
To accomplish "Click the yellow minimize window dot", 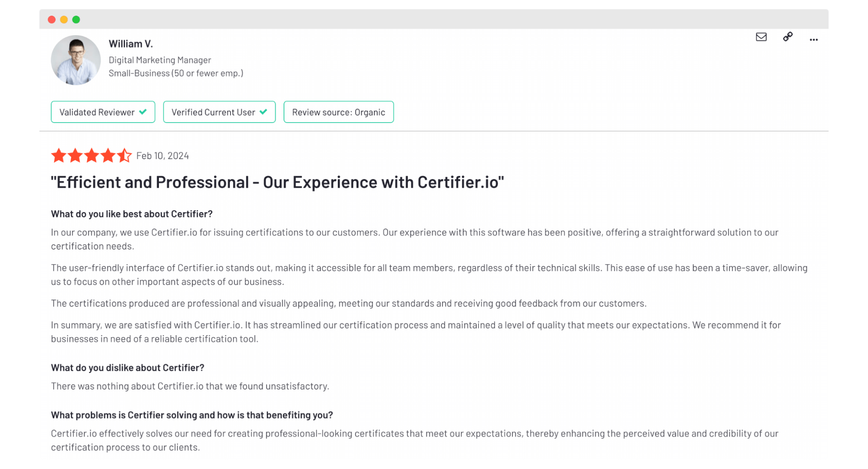I will click(x=64, y=20).
